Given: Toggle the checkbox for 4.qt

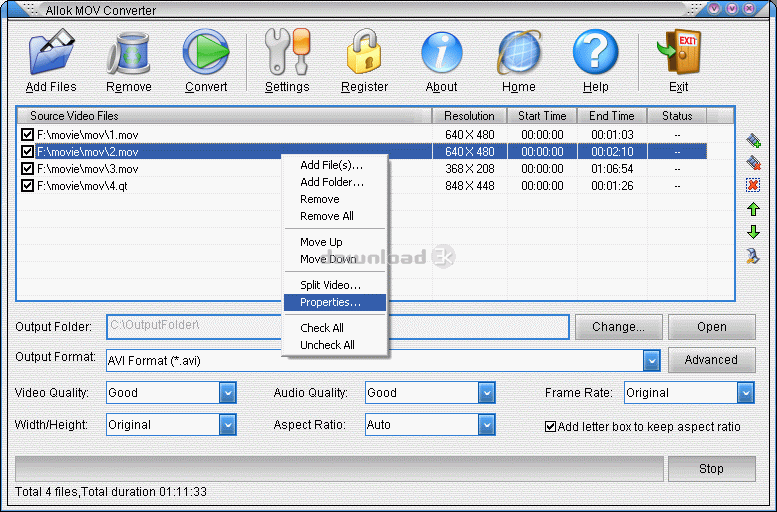Looking at the screenshot, I should (28, 186).
